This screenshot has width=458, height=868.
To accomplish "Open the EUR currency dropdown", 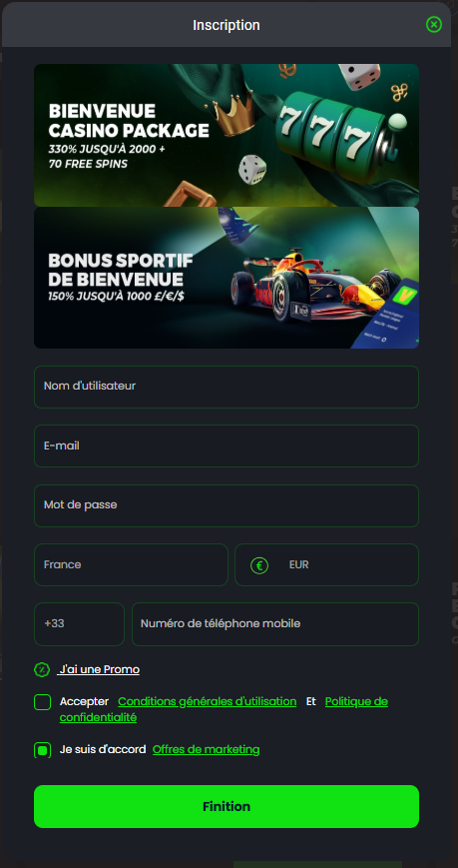I will pos(326,564).
